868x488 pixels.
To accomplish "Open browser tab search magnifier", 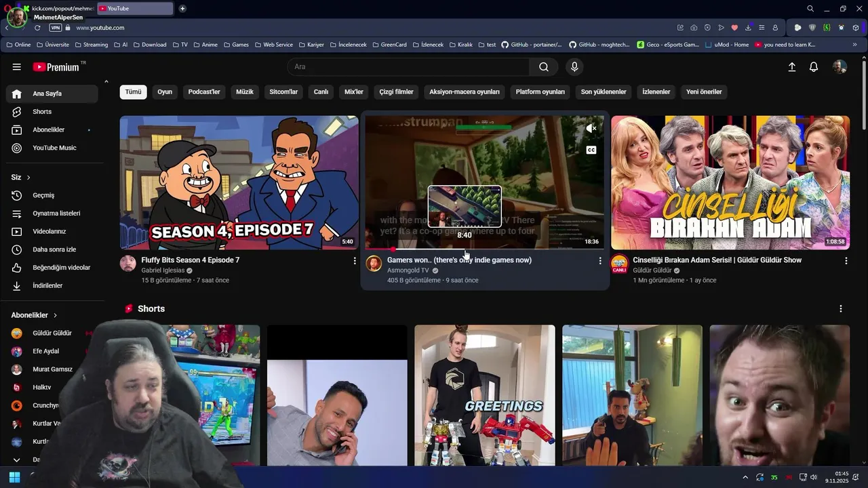I will [x=810, y=8].
